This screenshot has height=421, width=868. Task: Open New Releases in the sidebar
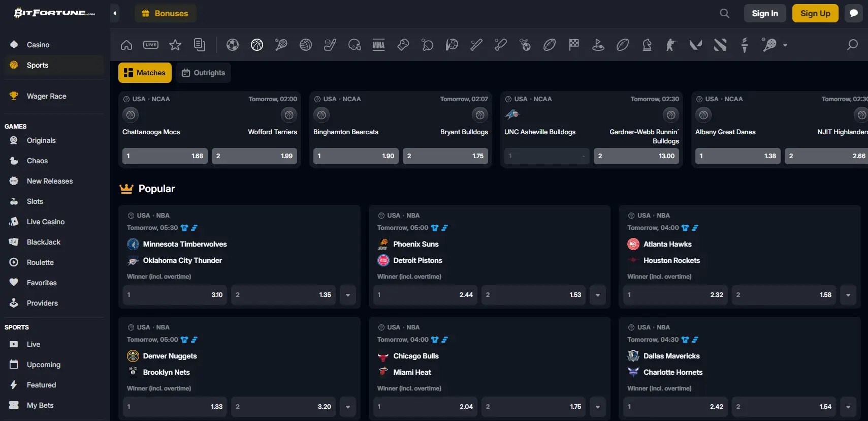tap(54, 181)
